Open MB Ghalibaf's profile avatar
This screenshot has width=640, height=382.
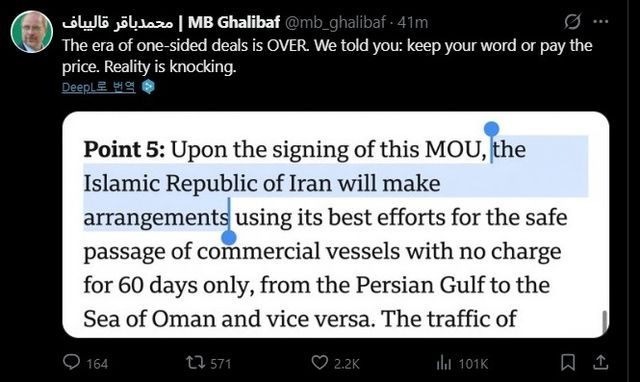point(31,32)
